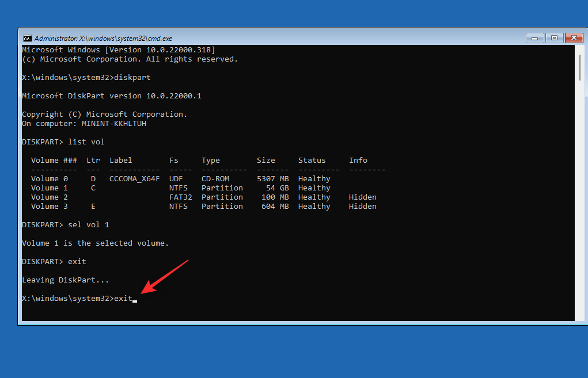This screenshot has height=378, width=588.
Task: Click the Status column header
Action: point(312,160)
